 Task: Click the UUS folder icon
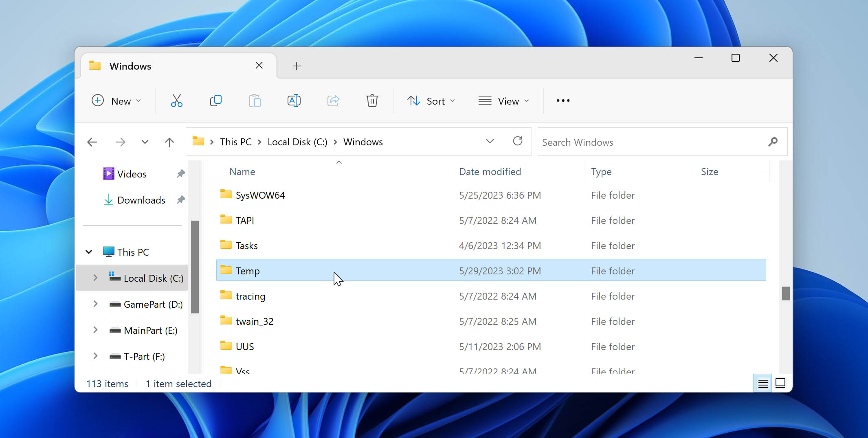pos(226,346)
